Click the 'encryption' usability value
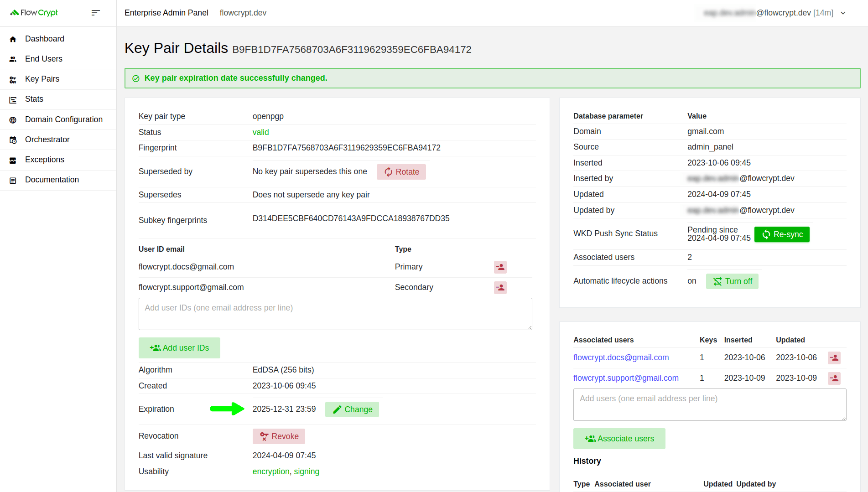 pyautogui.click(x=271, y=471)
